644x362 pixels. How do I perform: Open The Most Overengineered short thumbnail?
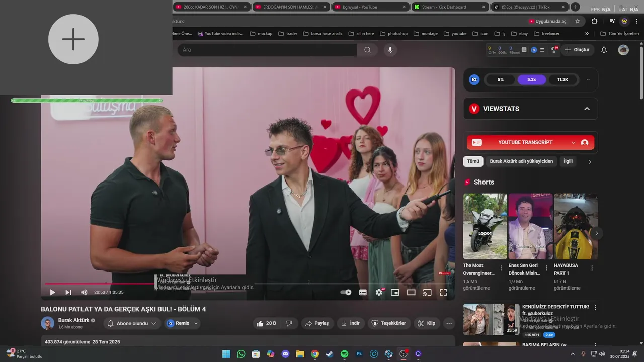485,226
